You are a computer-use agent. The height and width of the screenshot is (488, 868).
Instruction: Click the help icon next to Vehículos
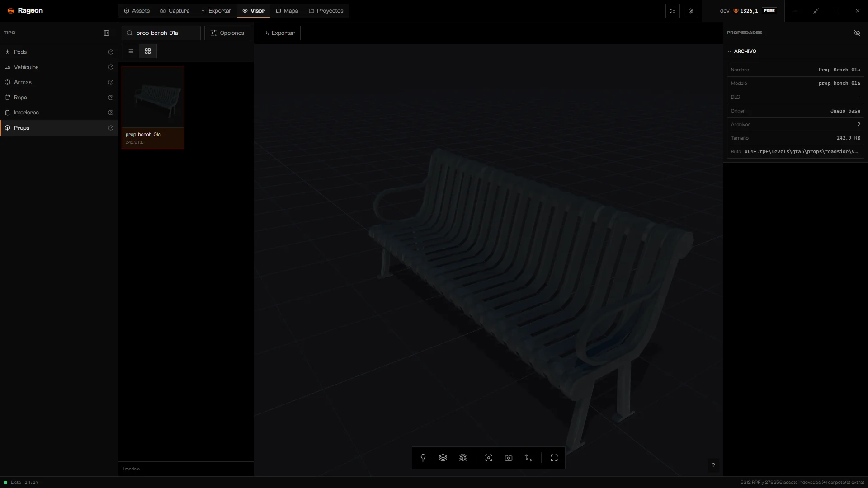(111, 67)
